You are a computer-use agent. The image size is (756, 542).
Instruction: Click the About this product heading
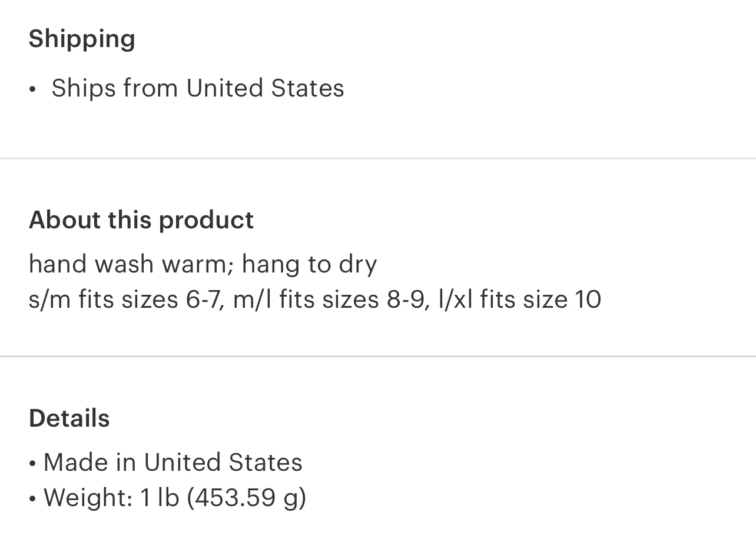click(141, 220)
